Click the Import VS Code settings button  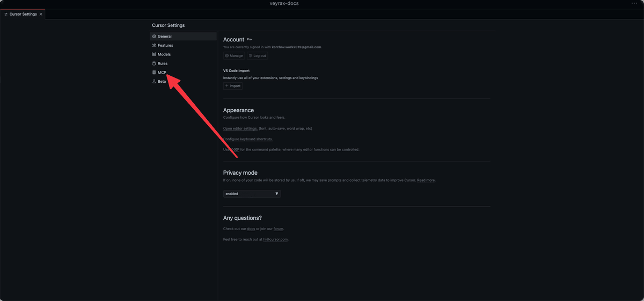(x=233, y=86)
